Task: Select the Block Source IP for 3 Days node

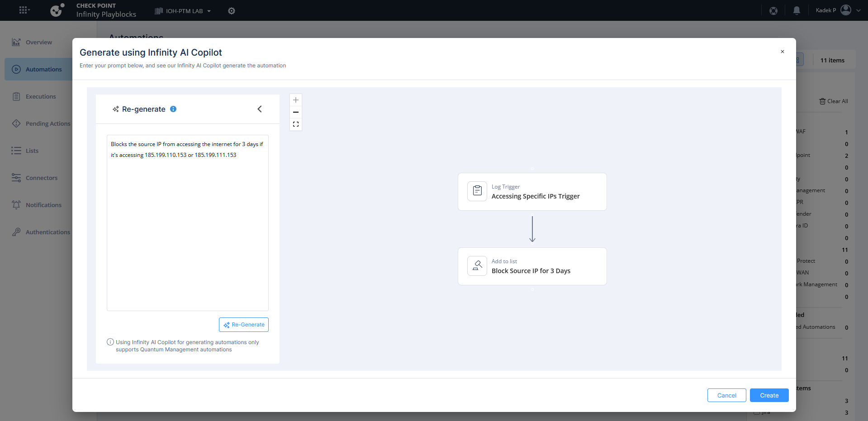Action: pyautogui.click(x=532, y=266)
